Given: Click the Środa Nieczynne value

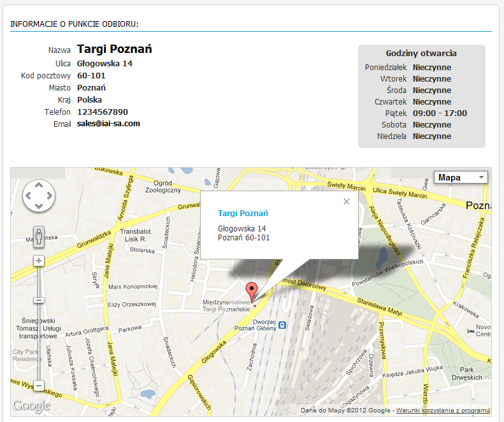Looking at the screenshot, I should (432, 91).
